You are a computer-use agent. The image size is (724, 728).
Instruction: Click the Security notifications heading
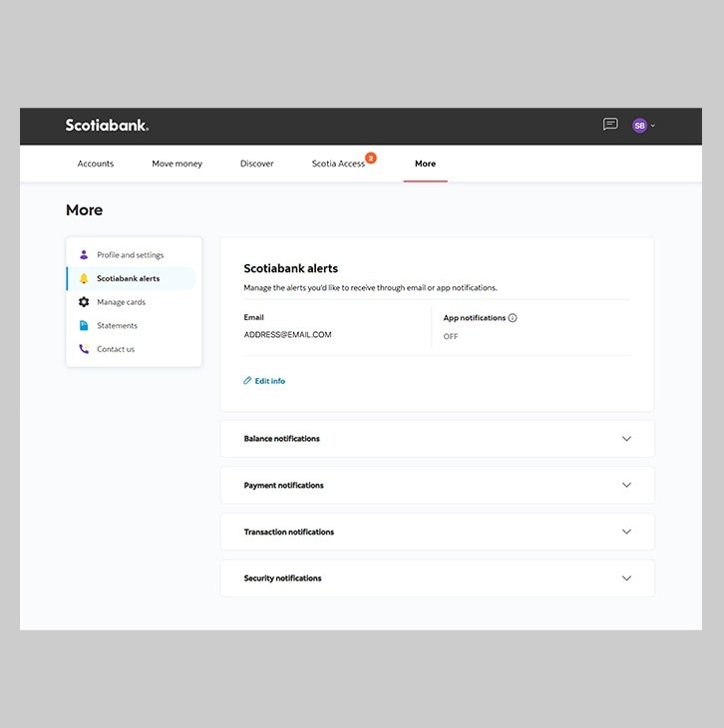point(283,578)
